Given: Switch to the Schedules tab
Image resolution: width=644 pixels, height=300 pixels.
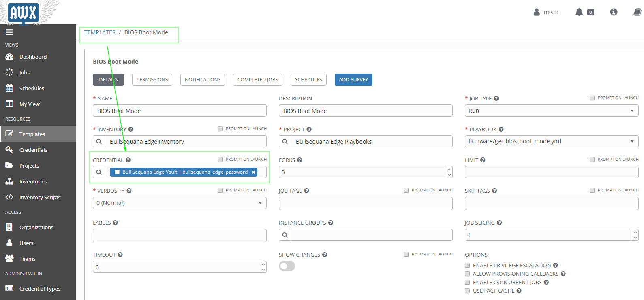Looking at the screenshot, I should [308, 80].
